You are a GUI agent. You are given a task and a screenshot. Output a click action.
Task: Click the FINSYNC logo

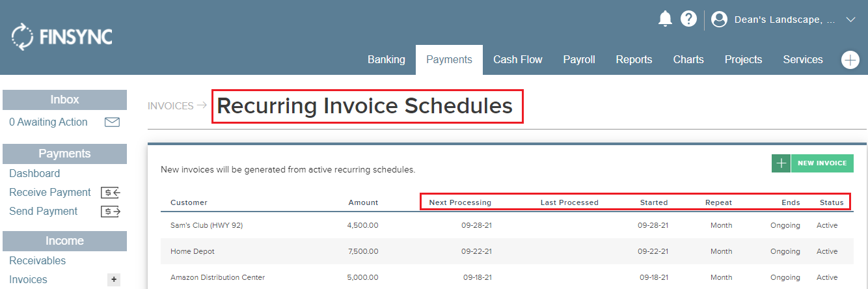tap(62, 37)
